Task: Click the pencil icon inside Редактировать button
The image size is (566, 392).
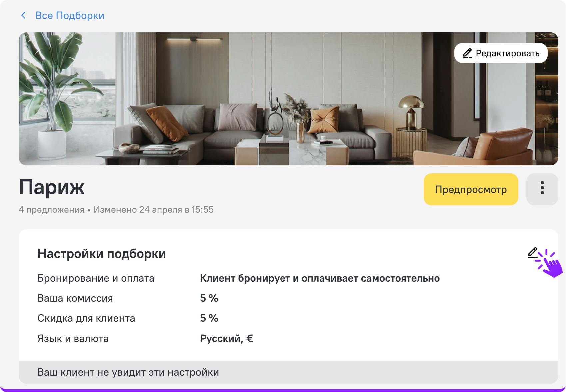Action: 467,53
